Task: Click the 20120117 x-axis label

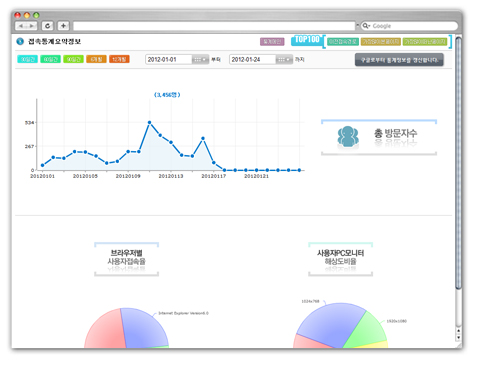Action: (x=214, y=176)
